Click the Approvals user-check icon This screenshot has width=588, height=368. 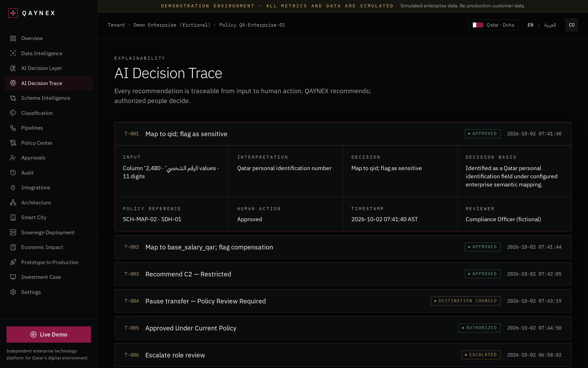click(13, 158)
